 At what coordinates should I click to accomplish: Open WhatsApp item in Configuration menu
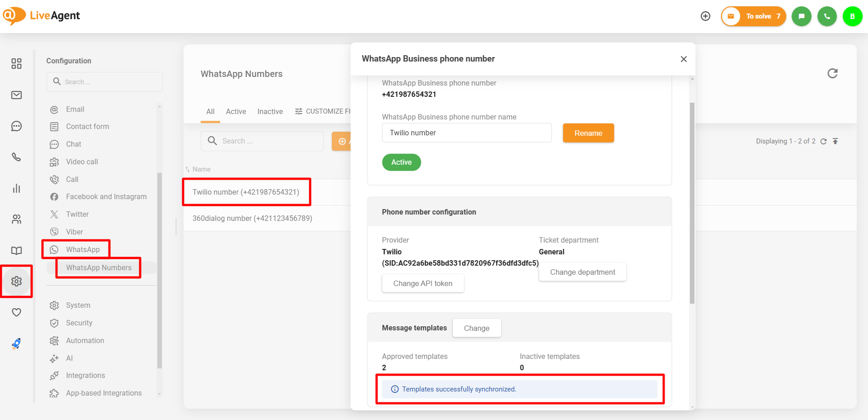(83, 250)
